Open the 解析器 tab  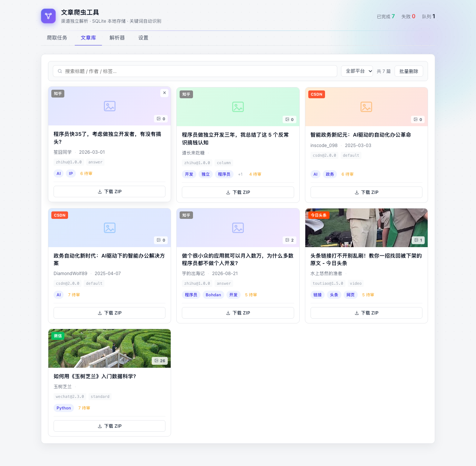[117, 38]
